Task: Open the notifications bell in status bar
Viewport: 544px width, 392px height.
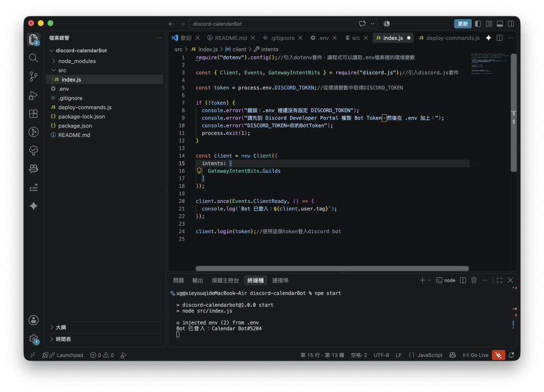Action: [x=512, y=355]
